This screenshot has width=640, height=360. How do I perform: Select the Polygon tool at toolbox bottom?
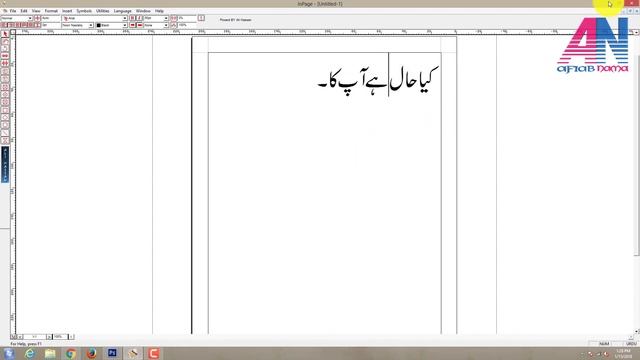[x=5, y=141]
